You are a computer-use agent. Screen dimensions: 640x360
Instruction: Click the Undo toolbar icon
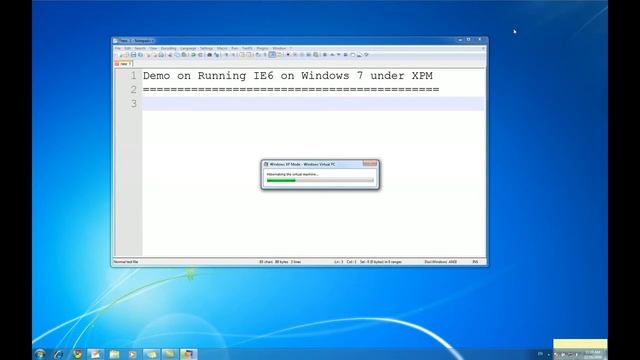point(193,55)
